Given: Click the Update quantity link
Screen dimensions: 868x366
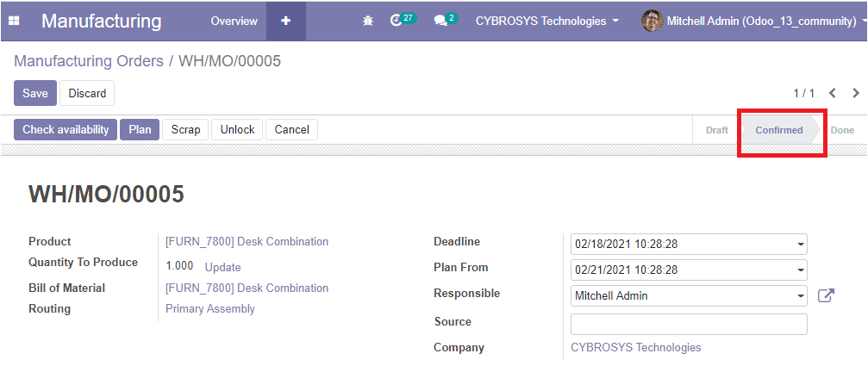Looking at the screenshot, I should tap(223, 268).
